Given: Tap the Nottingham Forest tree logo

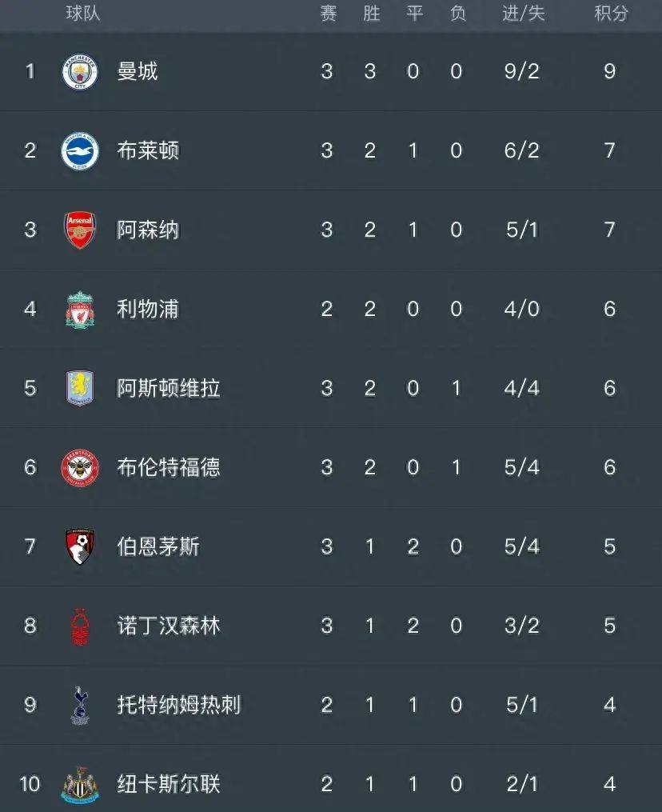Looking at the screenshot, I should (80, 626).
